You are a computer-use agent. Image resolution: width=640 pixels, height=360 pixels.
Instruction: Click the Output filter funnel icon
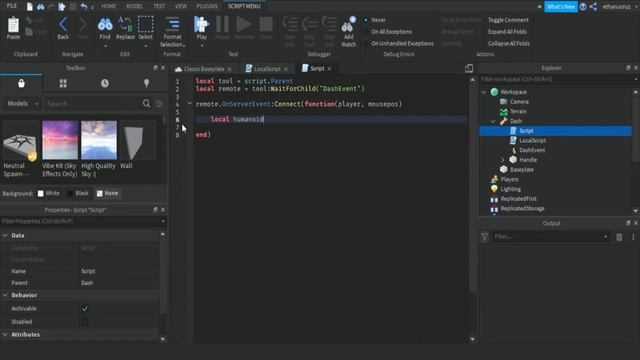point(485,237)
